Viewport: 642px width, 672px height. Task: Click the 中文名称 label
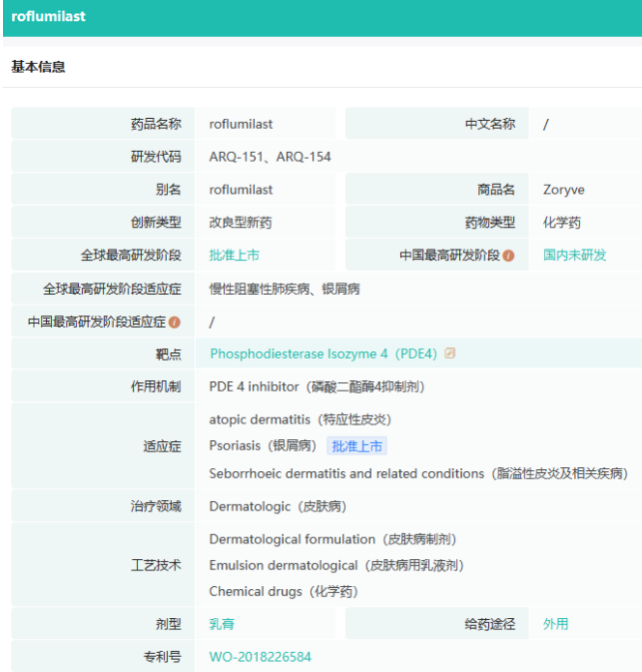click(490, 124)
